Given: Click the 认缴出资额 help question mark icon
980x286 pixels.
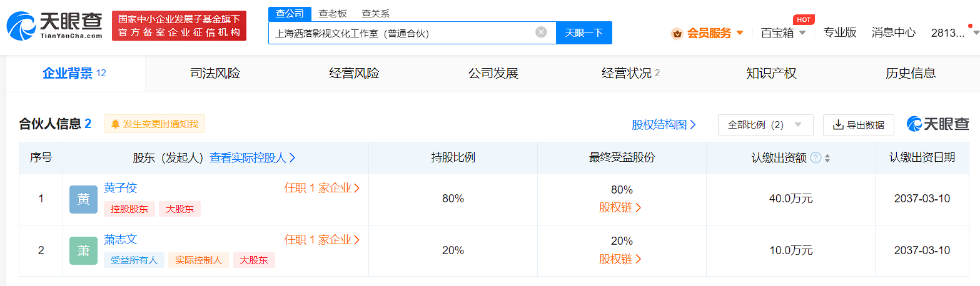Looking at the screenshot, I should (x=816, y=158).
